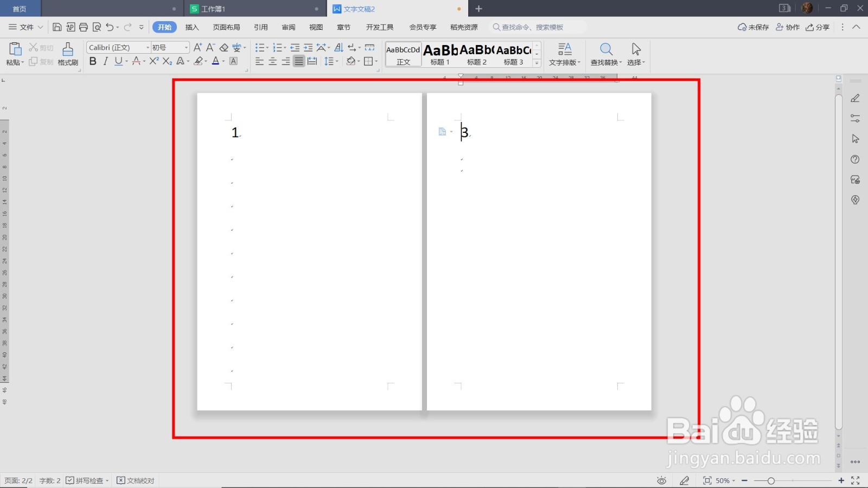Expand the bullet list dropdown arrow
Viewport: 868px width, 488px height.
[267, 48]
